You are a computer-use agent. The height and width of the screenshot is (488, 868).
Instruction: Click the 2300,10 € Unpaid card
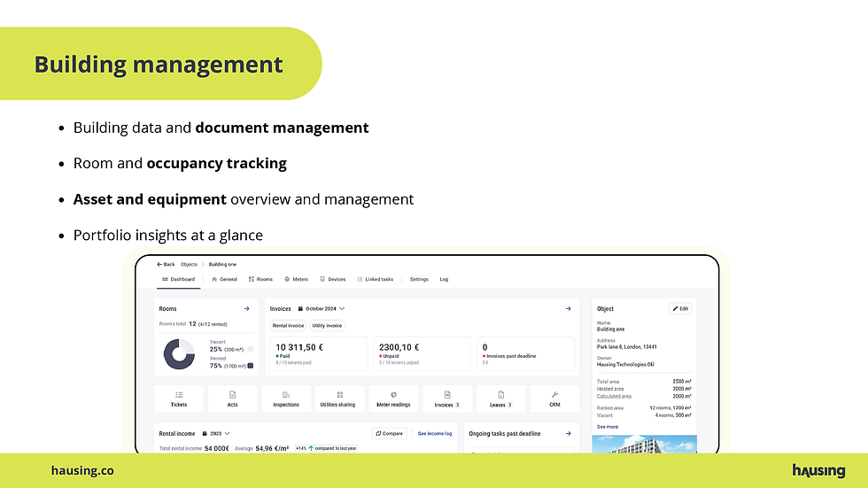(422, 353)
